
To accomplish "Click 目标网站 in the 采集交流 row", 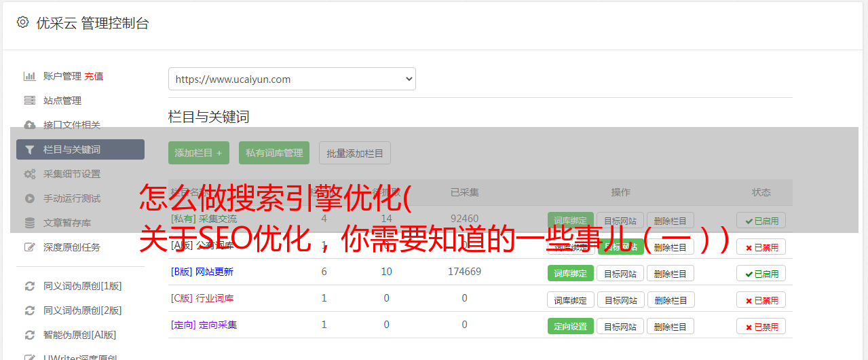I will pos(621,220).
